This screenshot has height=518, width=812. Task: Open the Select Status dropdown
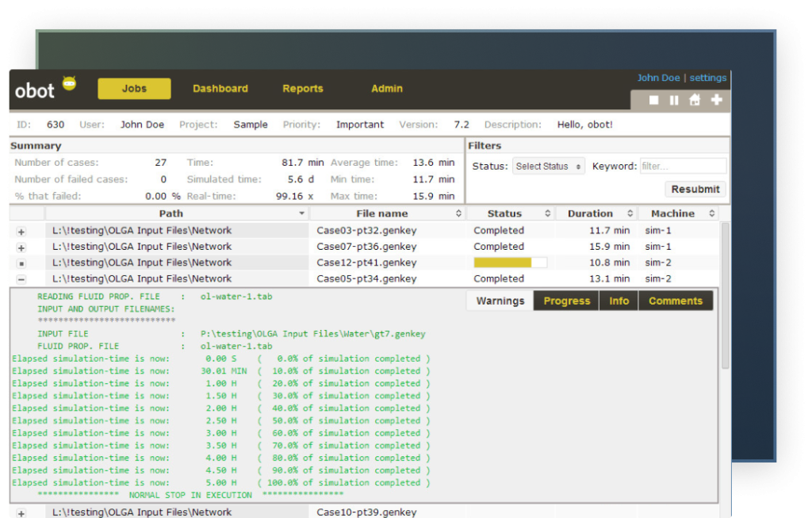pos(549,167)
